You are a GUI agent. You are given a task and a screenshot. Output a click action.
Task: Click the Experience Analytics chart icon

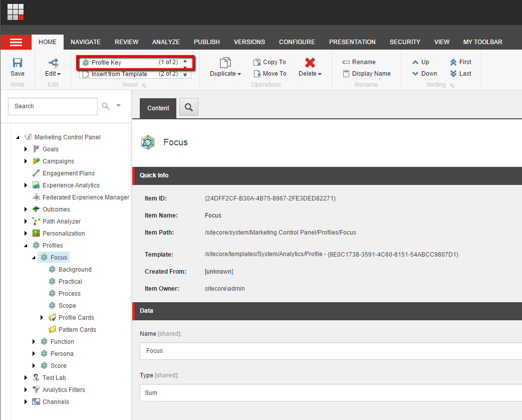point(36,185)
